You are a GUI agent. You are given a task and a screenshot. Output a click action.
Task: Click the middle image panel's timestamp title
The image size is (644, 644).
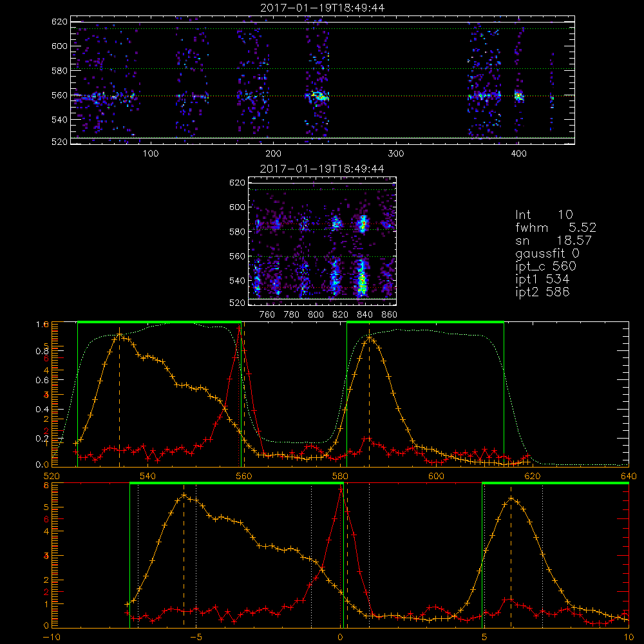[x=323, y=169]
